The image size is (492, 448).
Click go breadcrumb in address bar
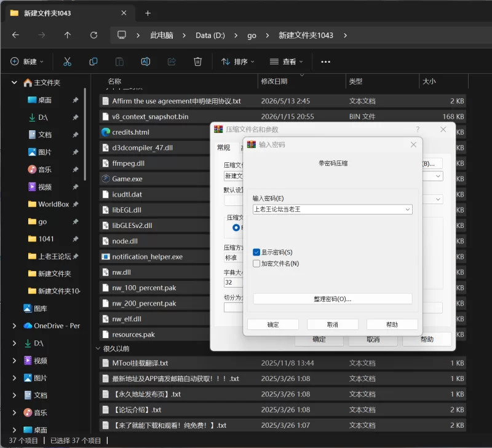pyautogui.click(x=252, y=36)
